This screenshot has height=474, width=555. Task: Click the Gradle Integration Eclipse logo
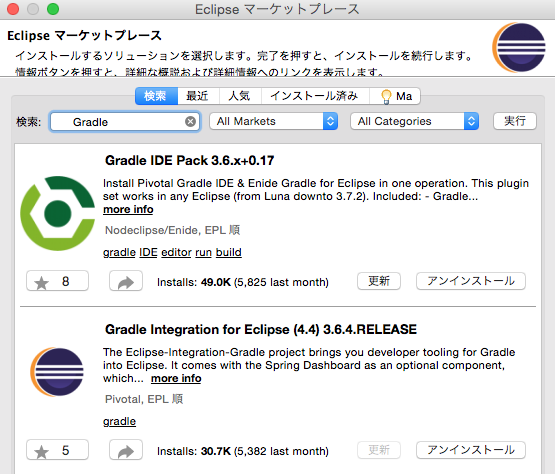pos(57,372)
